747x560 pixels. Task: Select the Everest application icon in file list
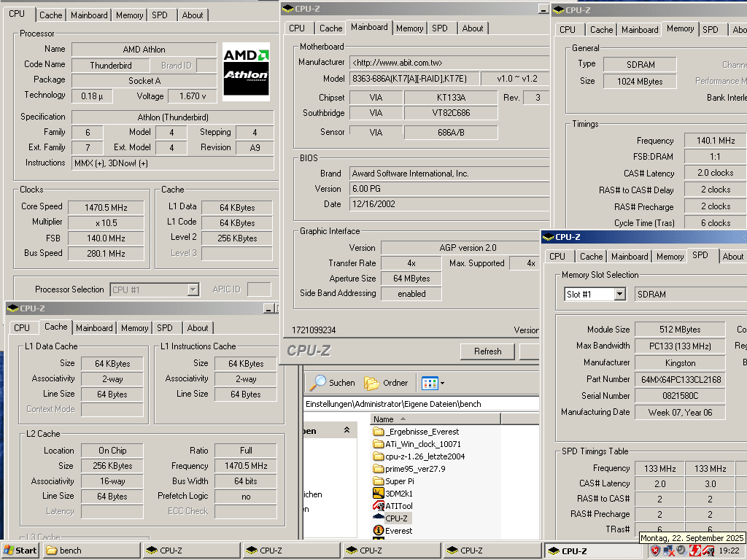pos(379,531)
